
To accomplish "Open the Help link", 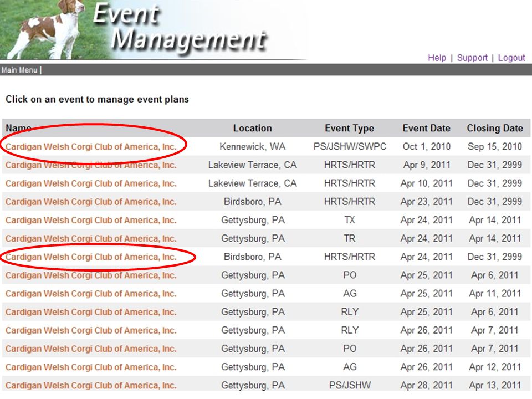I will tap(437, 58).
